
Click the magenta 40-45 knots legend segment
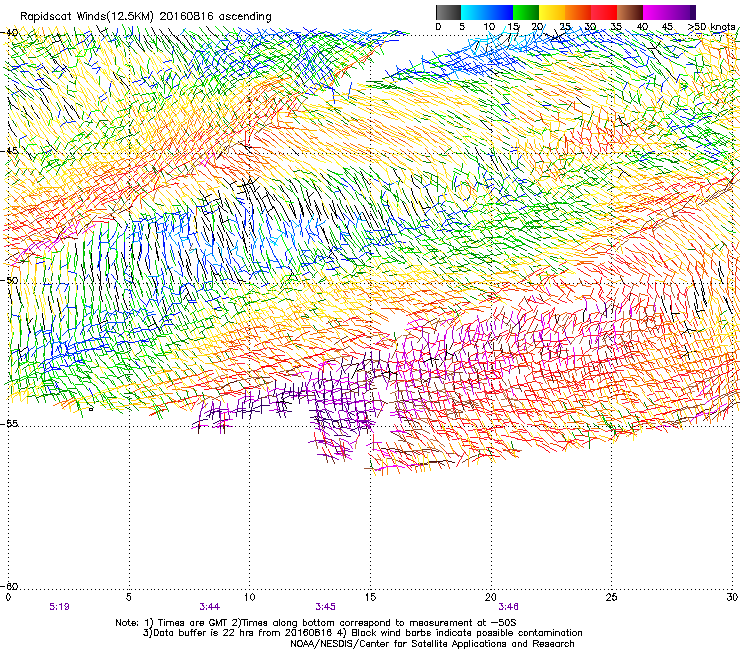(x=656, y=12)
